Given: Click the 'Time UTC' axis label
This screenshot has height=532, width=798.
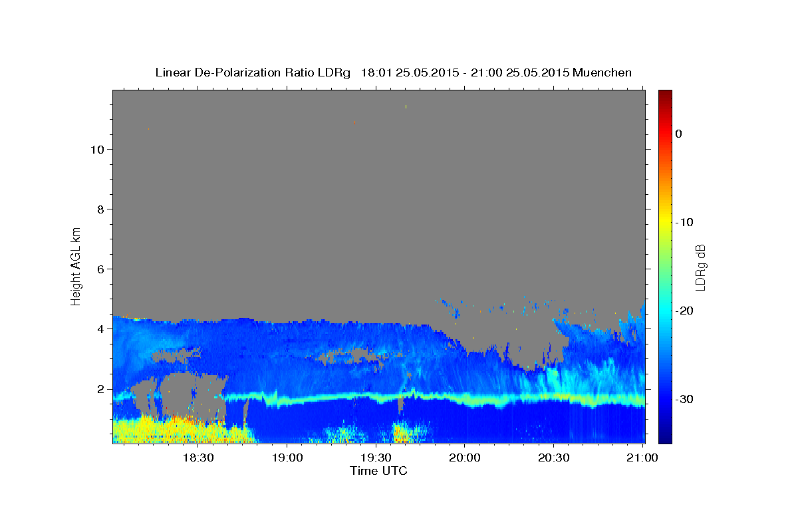Looking at the screenshot, I should tap(378, 471).
